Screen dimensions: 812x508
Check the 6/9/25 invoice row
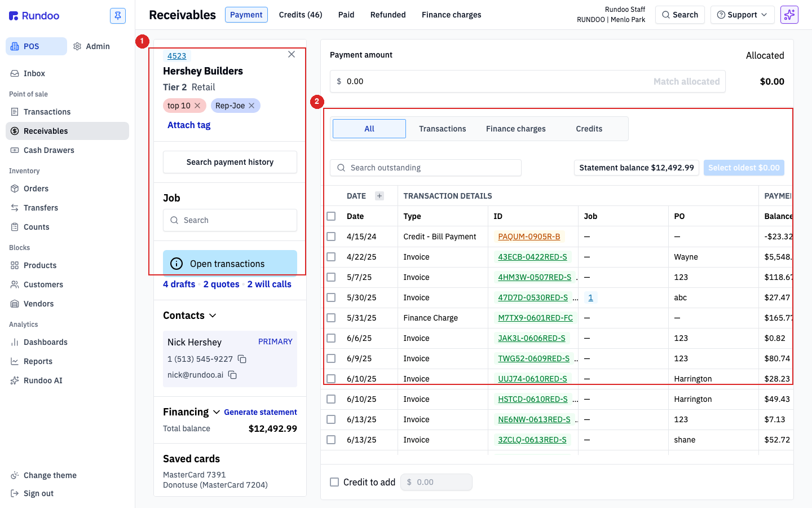click(x=331, y=358)
